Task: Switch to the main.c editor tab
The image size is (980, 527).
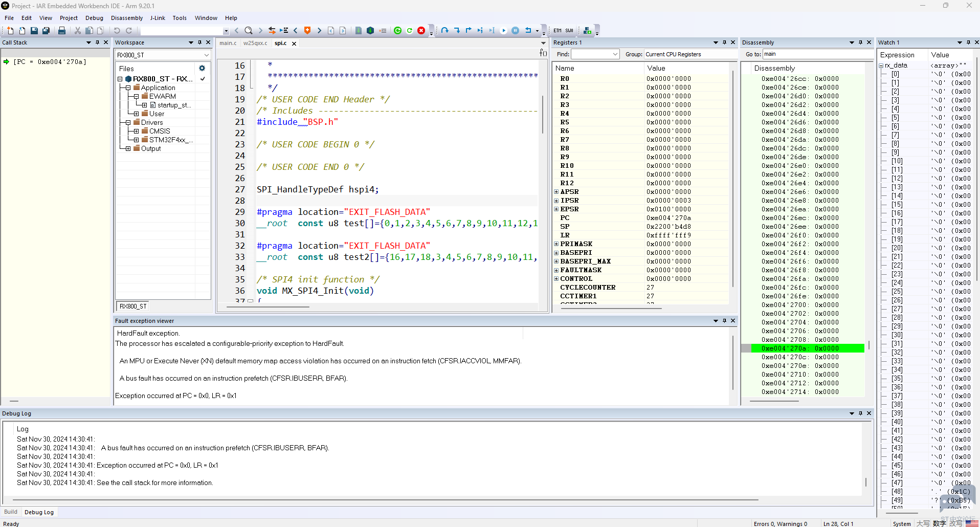Action: click(228, 43)
